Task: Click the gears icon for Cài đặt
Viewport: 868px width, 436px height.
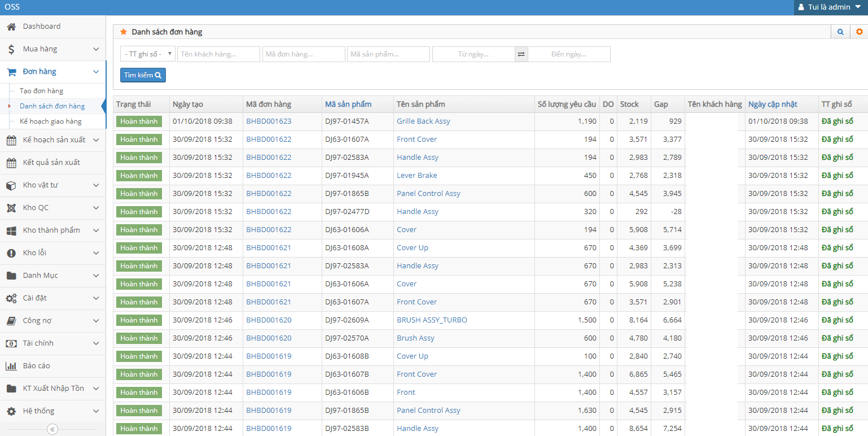Action: [11, 298]
